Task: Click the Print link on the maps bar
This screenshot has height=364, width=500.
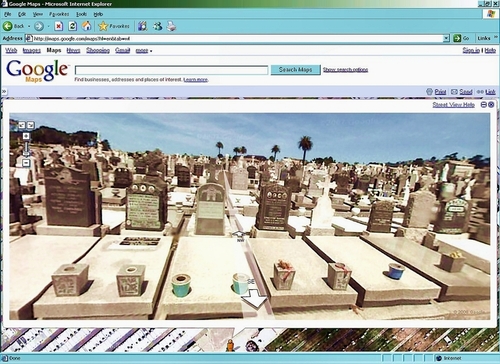Action: pyautogui.click(x=440, y=92)
